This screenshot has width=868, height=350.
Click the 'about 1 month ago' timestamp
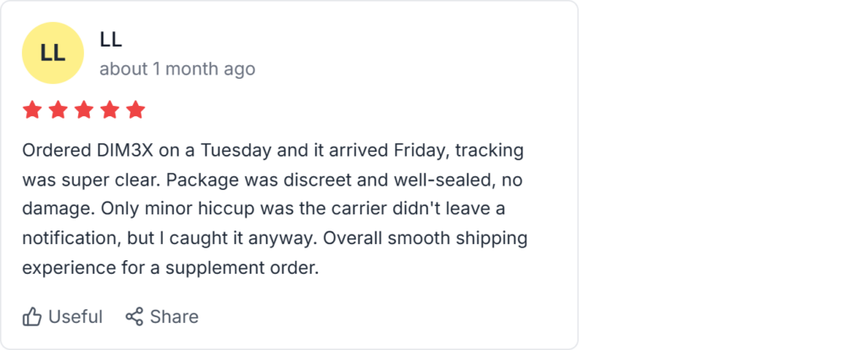coord(177,69)
